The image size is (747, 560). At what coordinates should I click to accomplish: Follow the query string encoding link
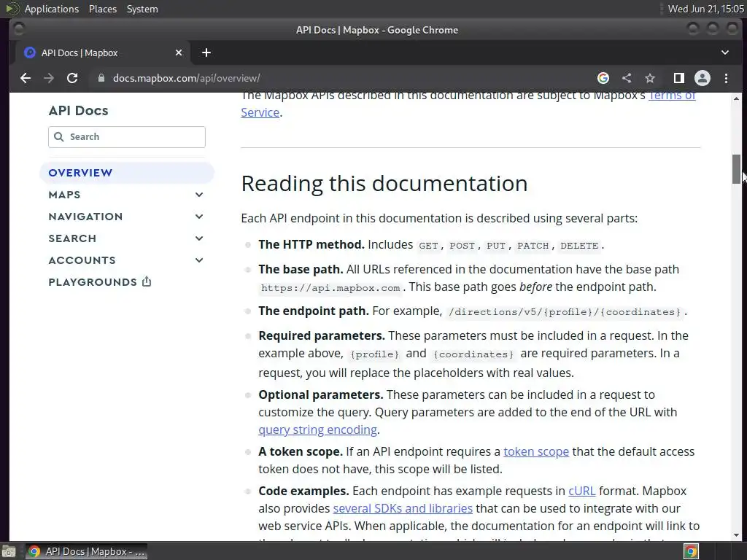[x=318, y=429]
